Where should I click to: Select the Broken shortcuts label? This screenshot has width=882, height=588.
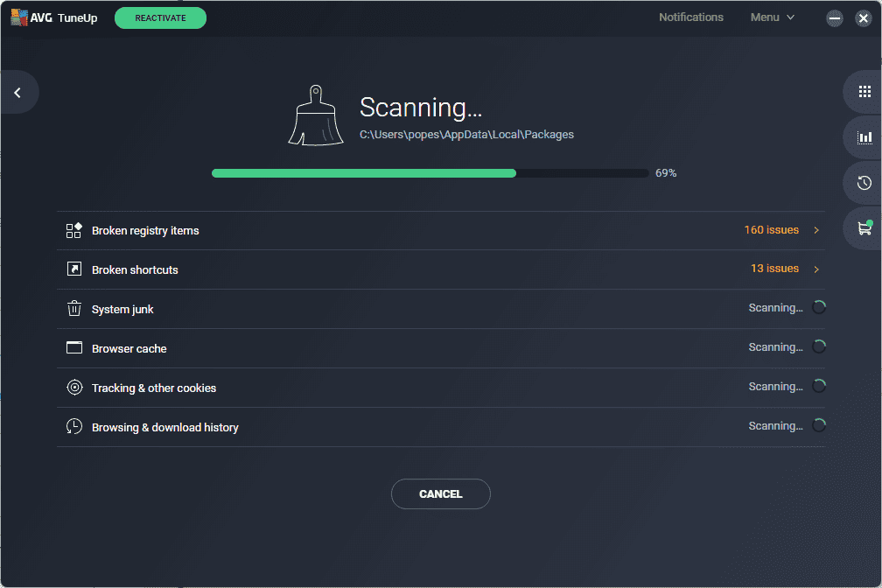coord(135,270)
